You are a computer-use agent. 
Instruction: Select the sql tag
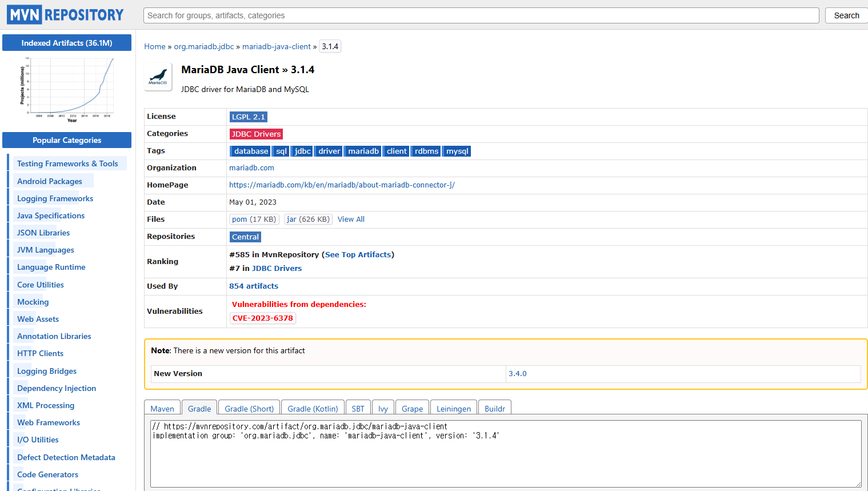tap(281, 151)
